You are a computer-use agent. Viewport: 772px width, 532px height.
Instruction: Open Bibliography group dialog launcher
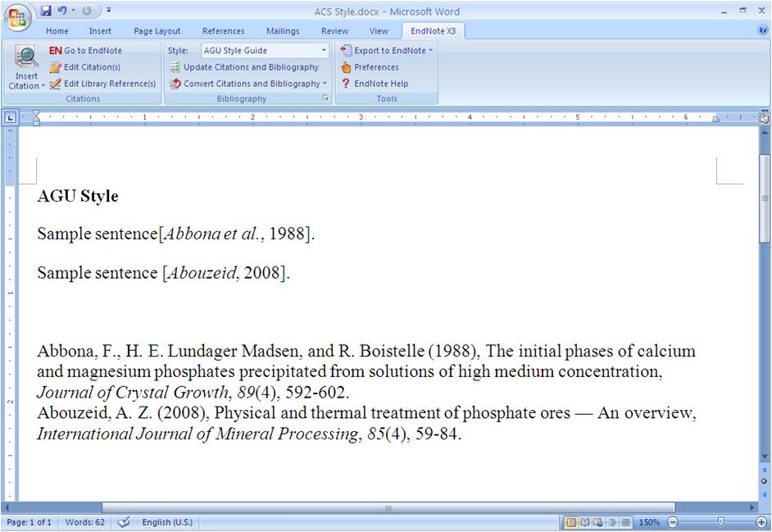click(325, 98)
